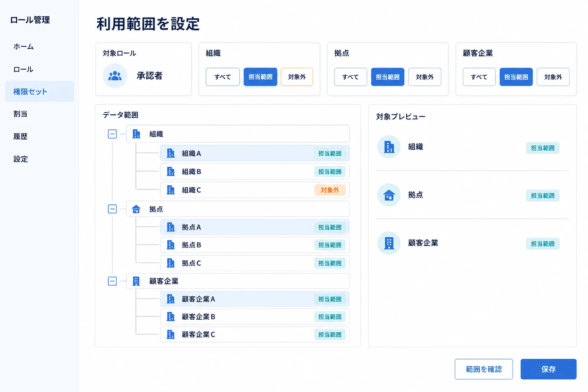Click the 拠点 house icon in 対象プレビュー
588x392 pixels.
pyautogui.click(x=389, y=195)
